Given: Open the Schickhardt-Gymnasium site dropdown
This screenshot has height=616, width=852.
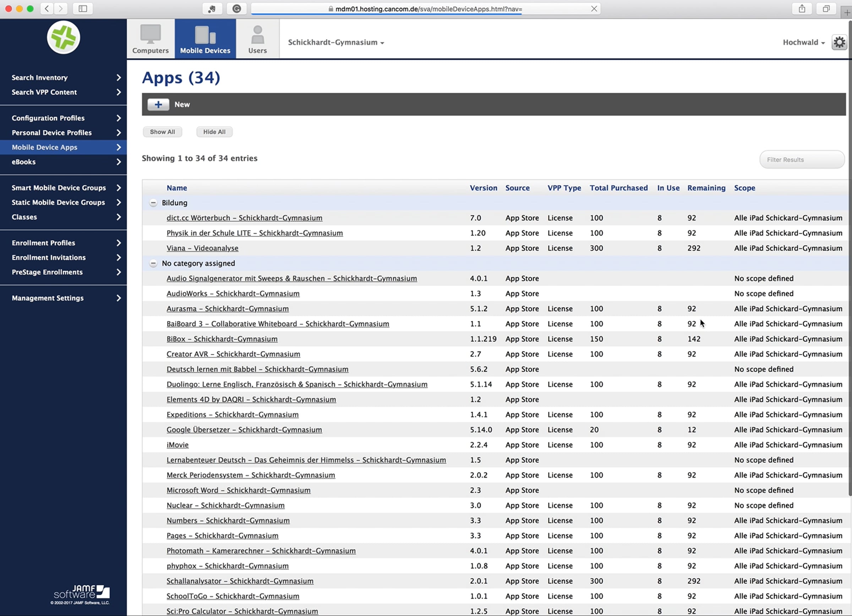Looking at the screenshot, I should (336, 43).
